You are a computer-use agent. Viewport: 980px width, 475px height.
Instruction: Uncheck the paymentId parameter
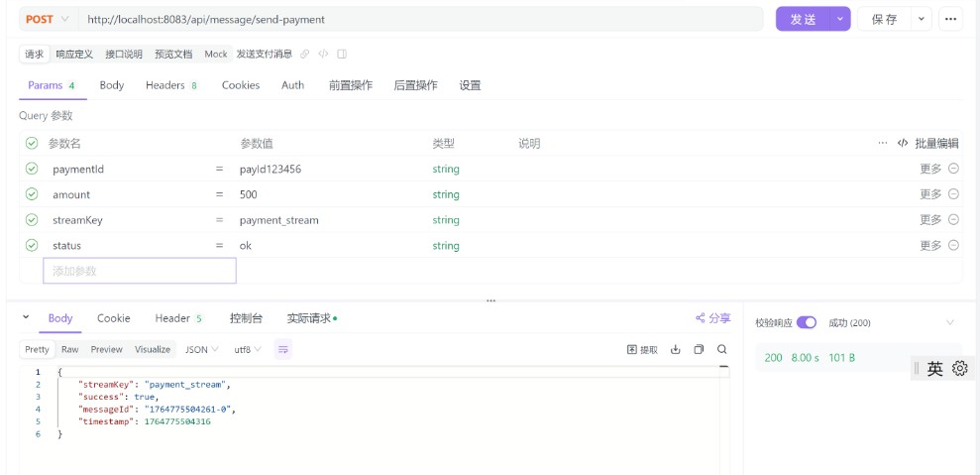32,169
